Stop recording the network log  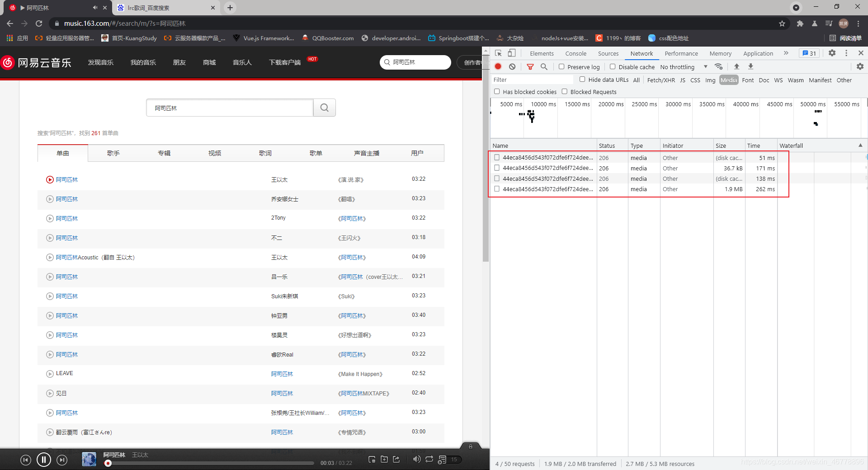pos(498,66)
